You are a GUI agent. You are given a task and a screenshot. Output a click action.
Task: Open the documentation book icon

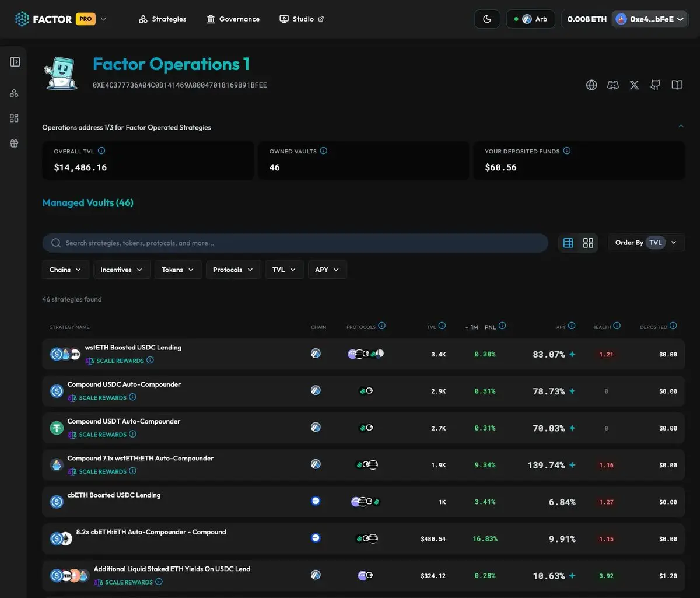pos(677,85)
